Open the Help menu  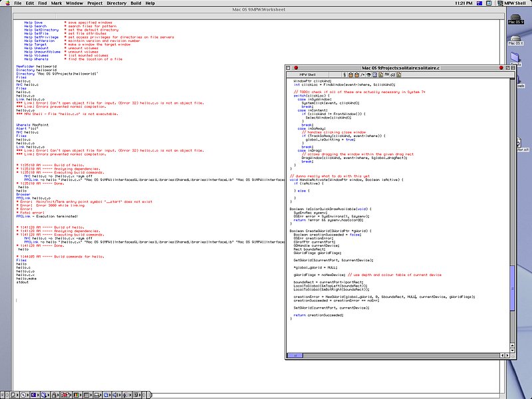(x=150, y=3)
